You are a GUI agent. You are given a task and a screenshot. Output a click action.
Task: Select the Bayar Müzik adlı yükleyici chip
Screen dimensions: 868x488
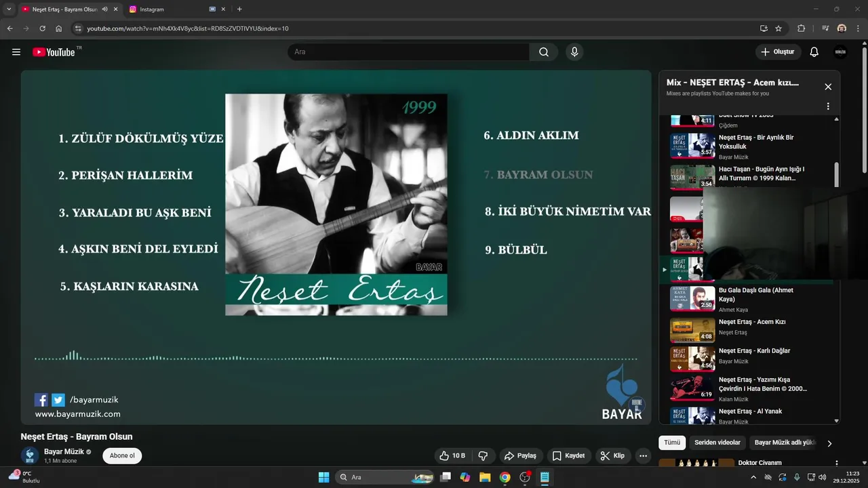tap(785, 443)
